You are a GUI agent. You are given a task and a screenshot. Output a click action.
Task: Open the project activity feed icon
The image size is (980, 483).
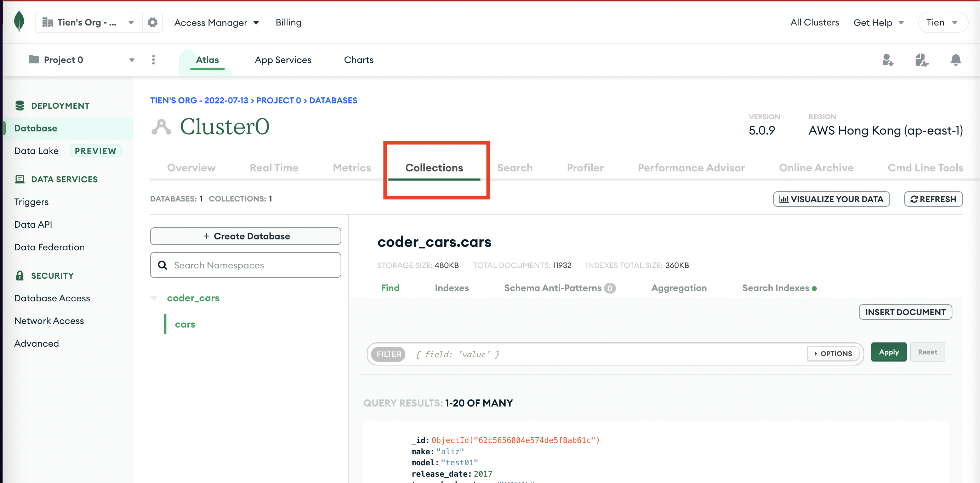pos(922,60)
